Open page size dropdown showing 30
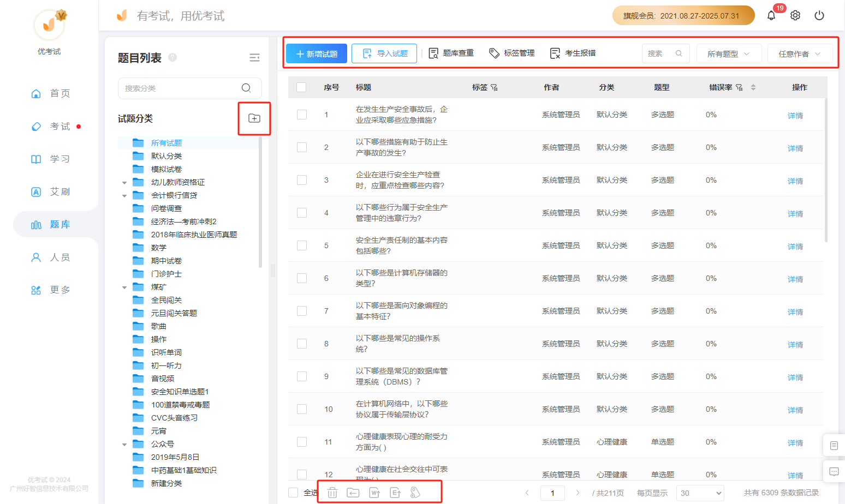 click(x=700, y=493)
